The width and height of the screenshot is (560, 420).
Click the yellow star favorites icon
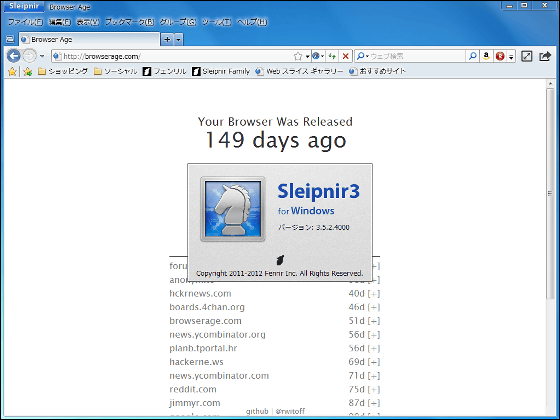(x=12, y=71)
